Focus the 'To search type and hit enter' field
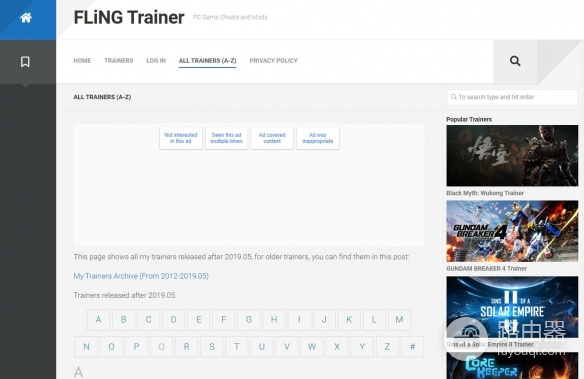This screenshot has width=584, height=379. pyautogui.click(x=512, y=97)
